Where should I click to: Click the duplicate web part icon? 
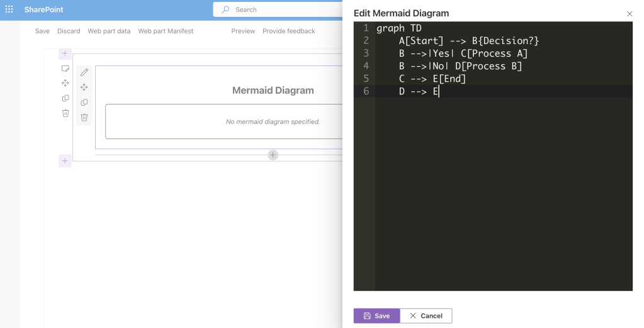click(x=84, y=103)
